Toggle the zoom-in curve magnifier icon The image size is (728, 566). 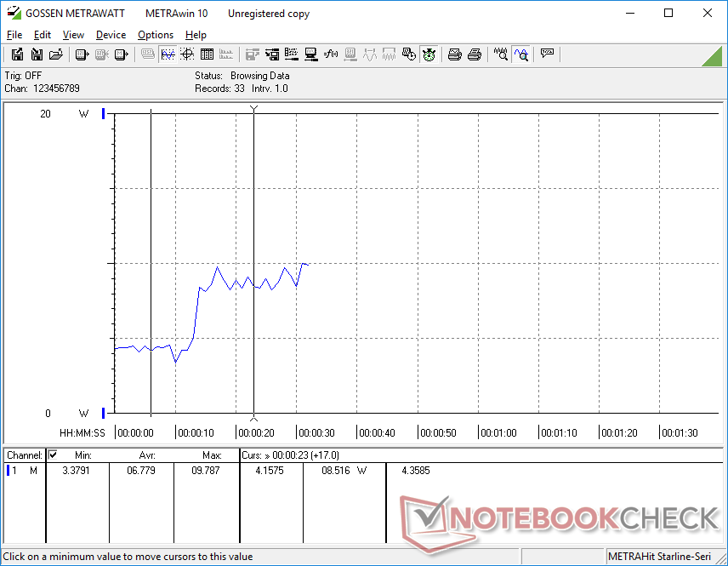tap(521, 54)
